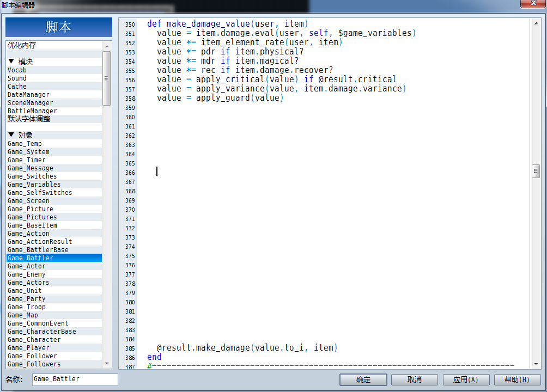Open help with the 帮助(H) button
This screenshot has height=392, width=547.
pyautogui.click(x=517, y=379)
